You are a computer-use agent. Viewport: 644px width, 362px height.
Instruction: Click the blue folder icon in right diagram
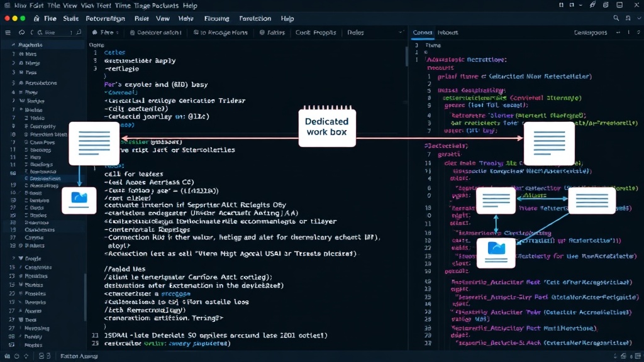coord(496,253)
